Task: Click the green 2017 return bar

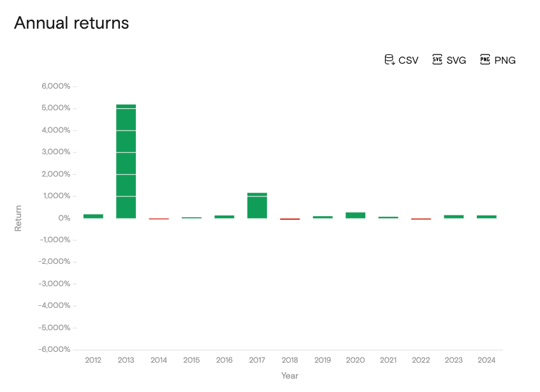Action: click(x=257, y=205)
